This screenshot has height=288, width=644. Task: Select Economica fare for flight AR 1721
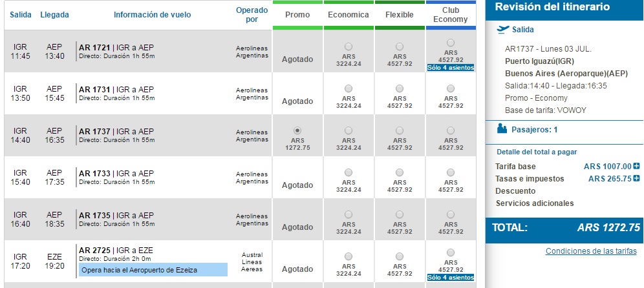(x=349, y=46)
